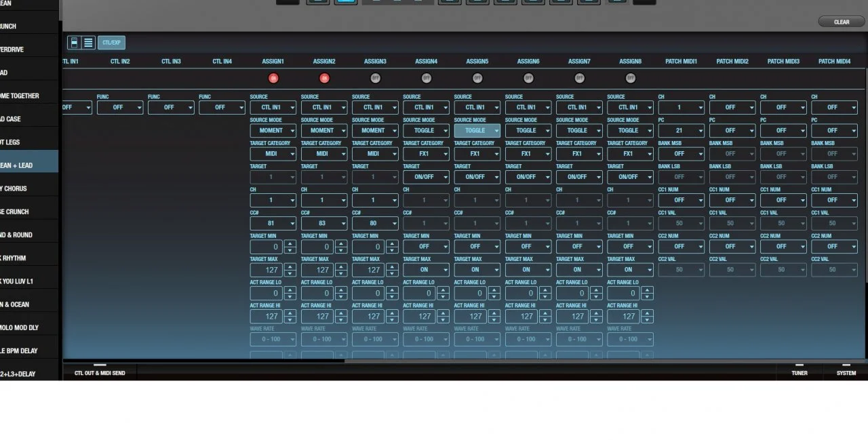Image resolution: width=868 pixels, height=440 pixels.
Task: Decrease ASSIGN3 Target Min with down arrow
Action: (x=392, y=250)
